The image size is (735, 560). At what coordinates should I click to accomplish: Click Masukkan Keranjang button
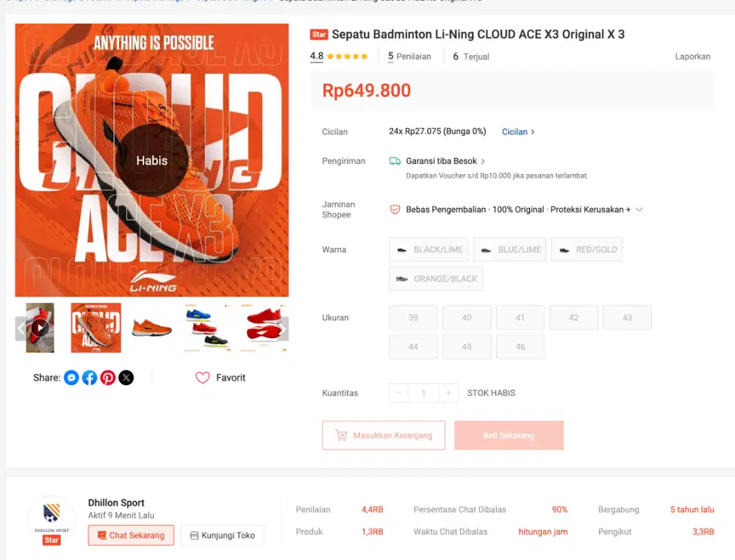(x=384, y=435)
